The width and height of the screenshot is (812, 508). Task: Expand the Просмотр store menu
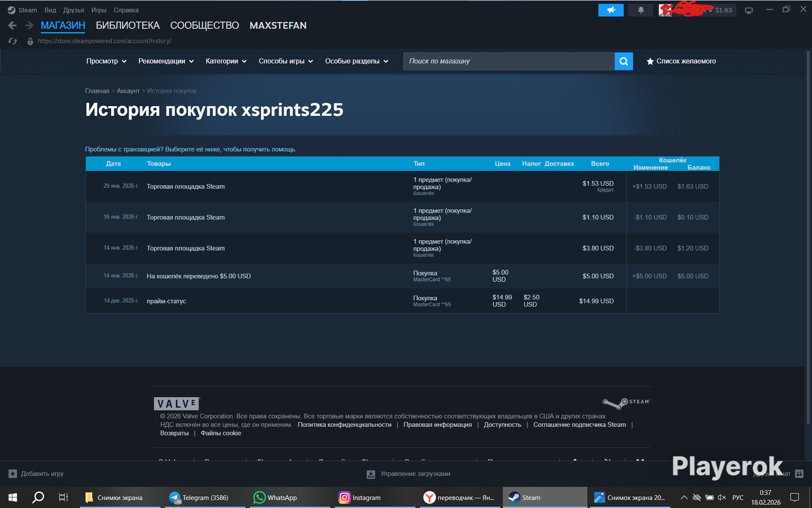tap(106, 61)
